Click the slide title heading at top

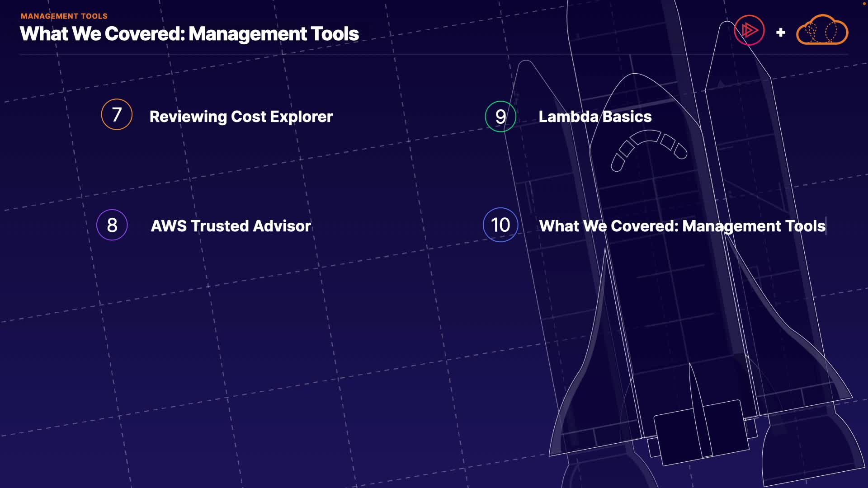pyautogui.click(x=189, y=34)
